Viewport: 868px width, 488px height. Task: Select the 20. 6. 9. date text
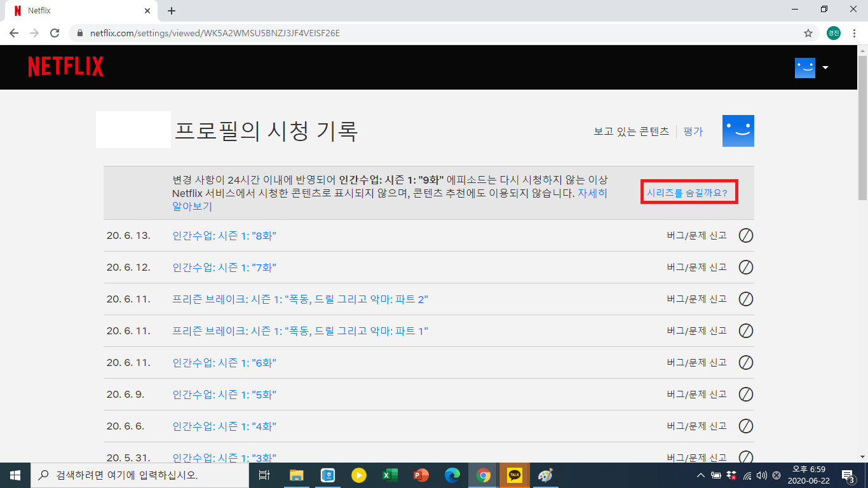(x=125, y=395)
